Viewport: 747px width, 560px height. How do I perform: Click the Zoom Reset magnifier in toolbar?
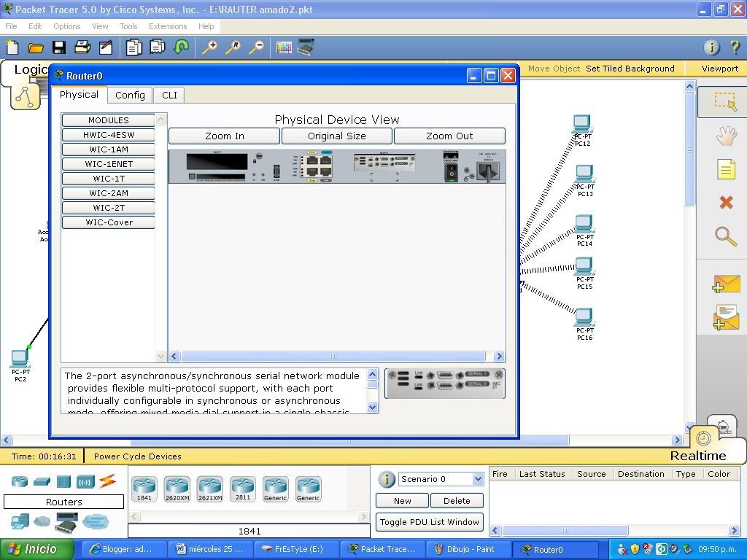tap(233, 47)
